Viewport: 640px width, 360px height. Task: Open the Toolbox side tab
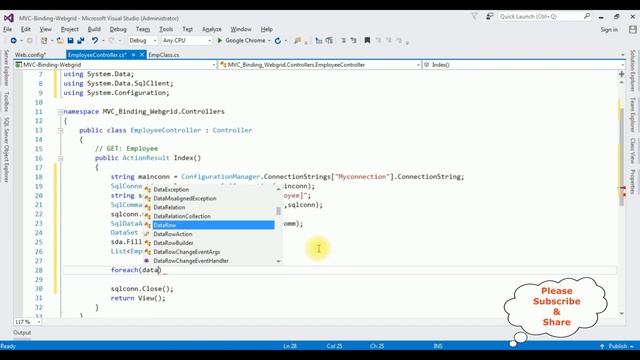(x=6, y=102)
